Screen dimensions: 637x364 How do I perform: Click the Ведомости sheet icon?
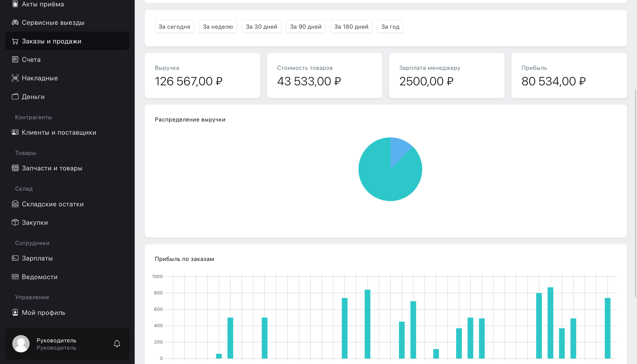pos(15,276)
